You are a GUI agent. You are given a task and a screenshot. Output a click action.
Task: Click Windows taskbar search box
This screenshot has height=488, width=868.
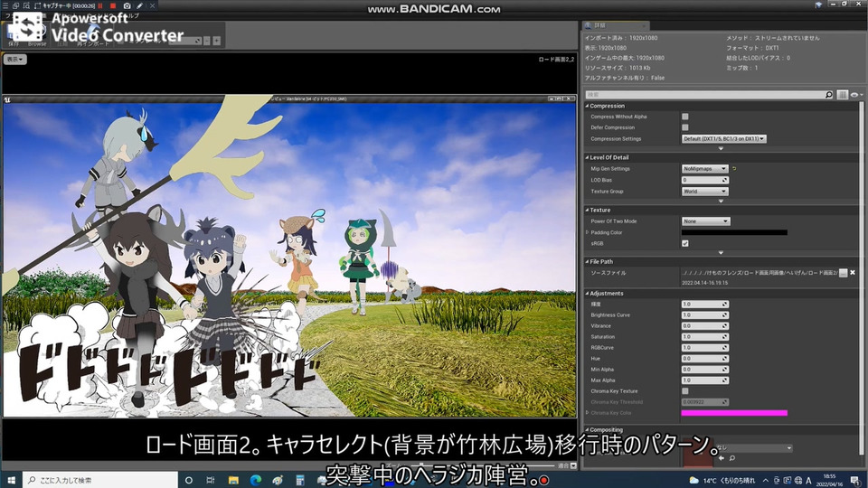click(x=100, y=480)
